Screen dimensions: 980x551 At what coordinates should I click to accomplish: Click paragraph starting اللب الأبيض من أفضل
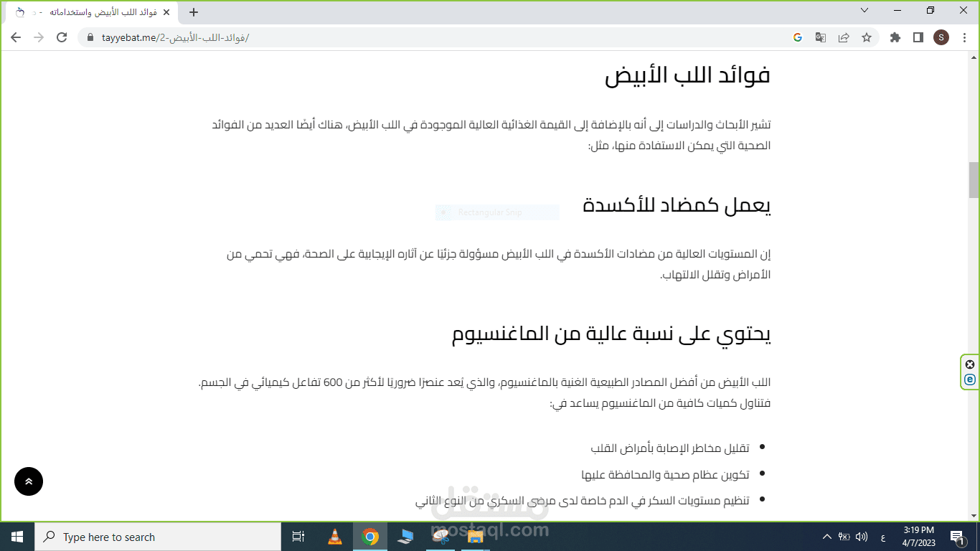484,392
